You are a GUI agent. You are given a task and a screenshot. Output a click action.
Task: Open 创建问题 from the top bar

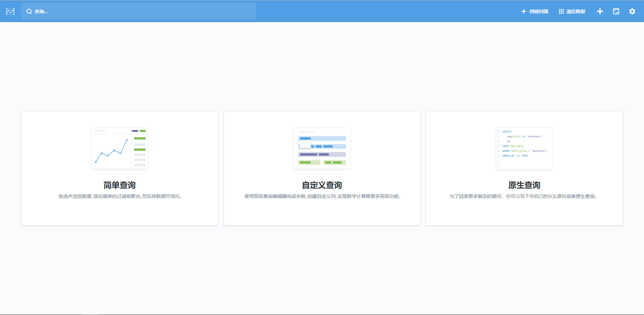click(538, 11)
